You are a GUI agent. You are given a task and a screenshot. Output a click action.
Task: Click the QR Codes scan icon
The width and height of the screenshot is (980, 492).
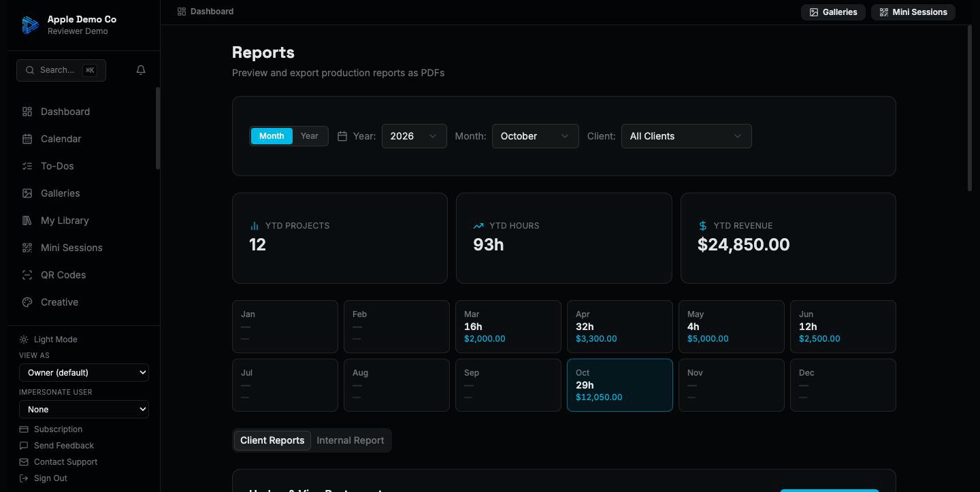pyautogui.click(x=27, y=275)
